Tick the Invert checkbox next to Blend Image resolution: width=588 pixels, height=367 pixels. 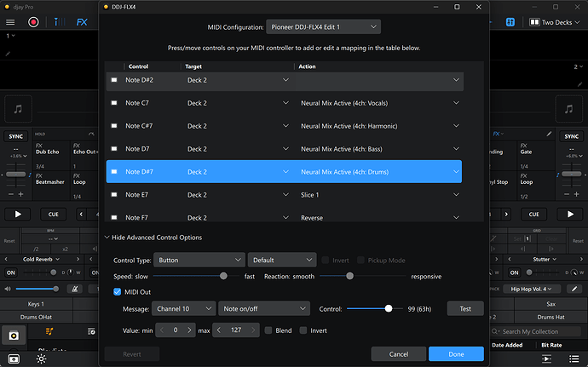pos(303,330)
